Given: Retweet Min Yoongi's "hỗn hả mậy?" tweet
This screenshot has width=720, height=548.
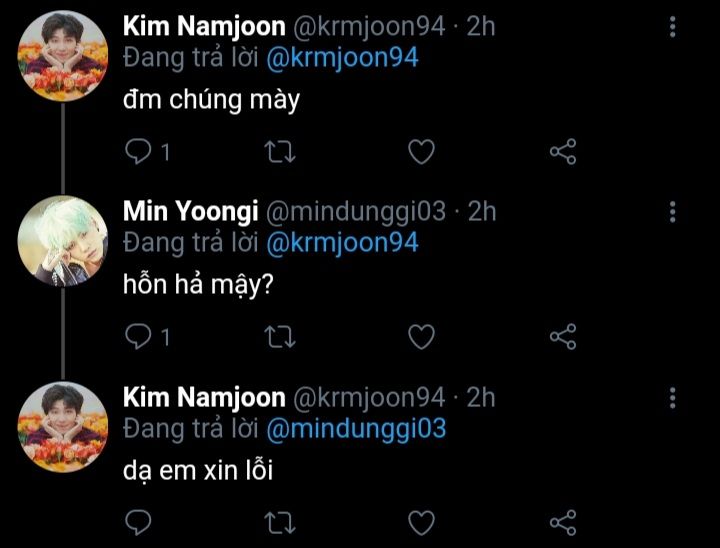Looking at the screenshot, I should coord(280,337).
